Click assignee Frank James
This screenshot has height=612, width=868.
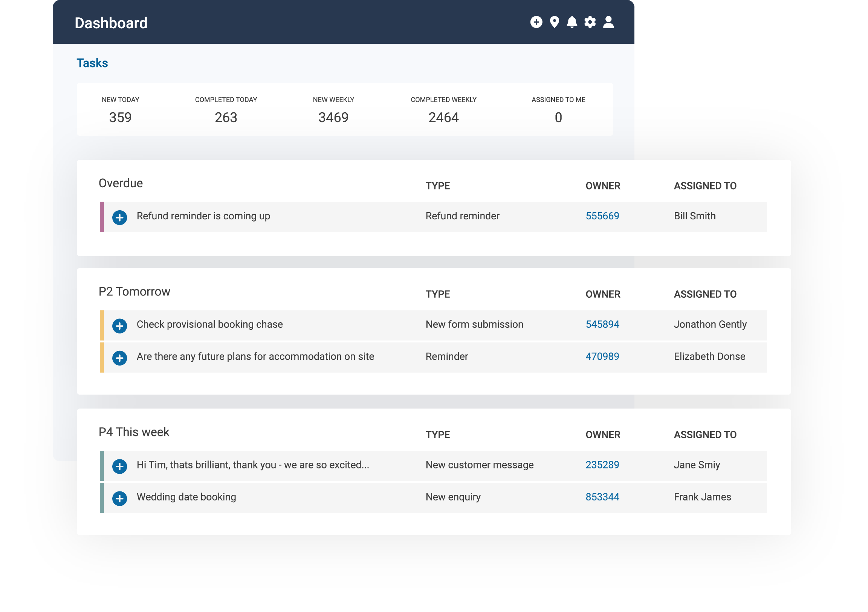click(x=702, y=497)
